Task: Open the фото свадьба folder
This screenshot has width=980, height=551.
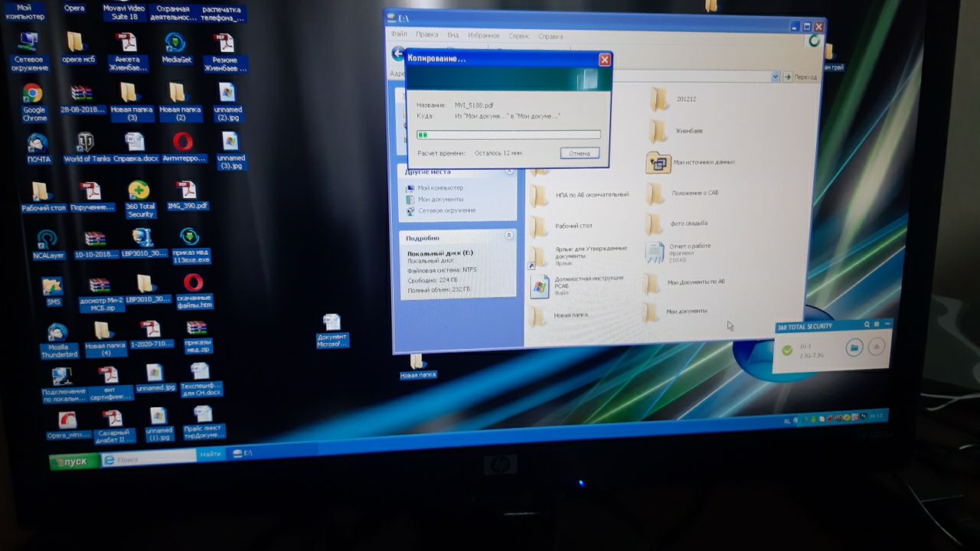Action: [676, 223]
